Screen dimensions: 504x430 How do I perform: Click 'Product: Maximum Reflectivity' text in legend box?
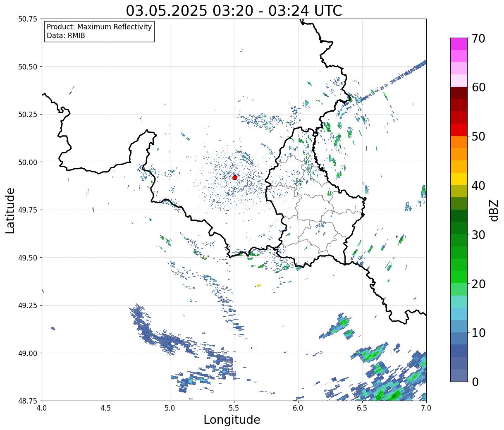tap(99, 27)
